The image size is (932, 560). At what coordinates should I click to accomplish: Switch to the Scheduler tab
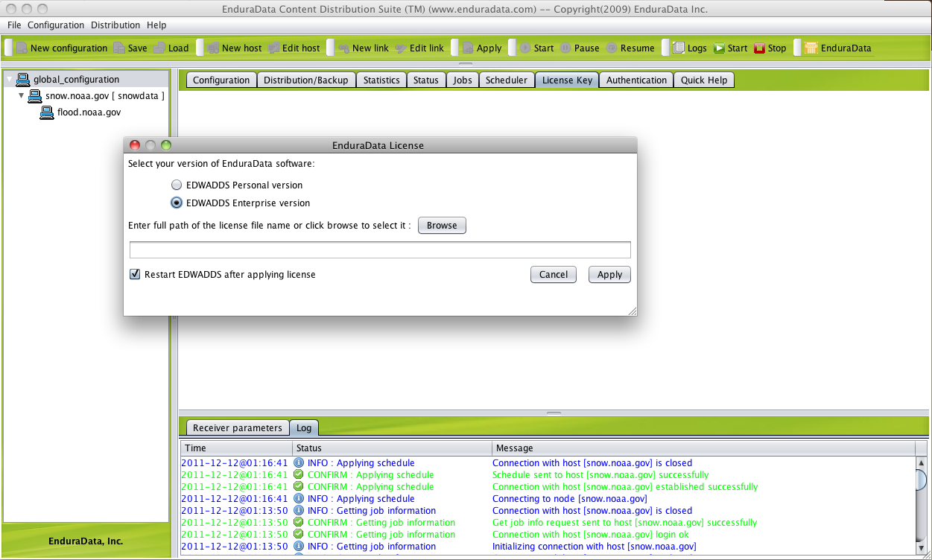(x=507, y=80)
